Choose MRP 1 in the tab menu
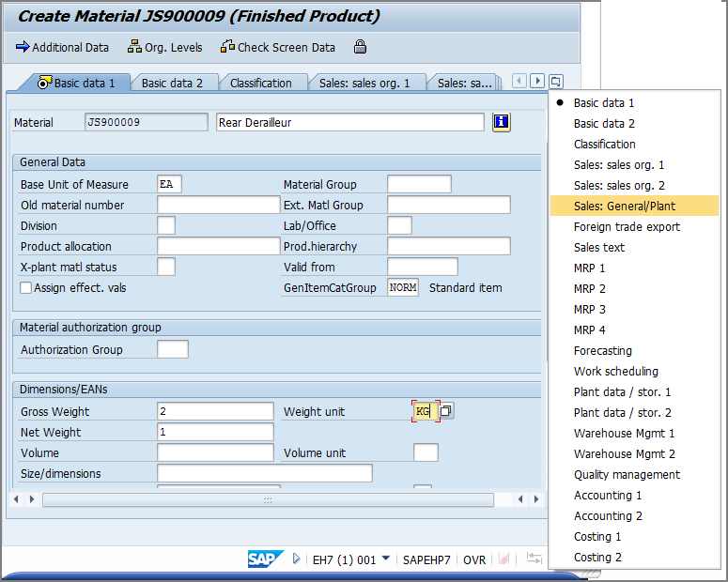 [x=590, y=268]
